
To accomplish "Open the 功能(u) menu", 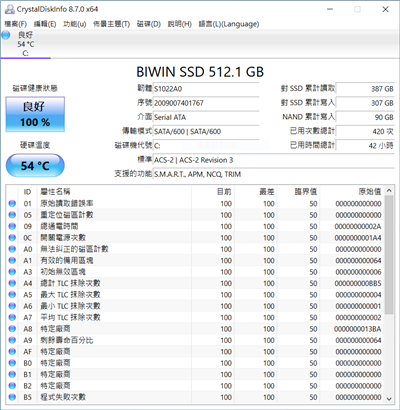I will (75, 24).
